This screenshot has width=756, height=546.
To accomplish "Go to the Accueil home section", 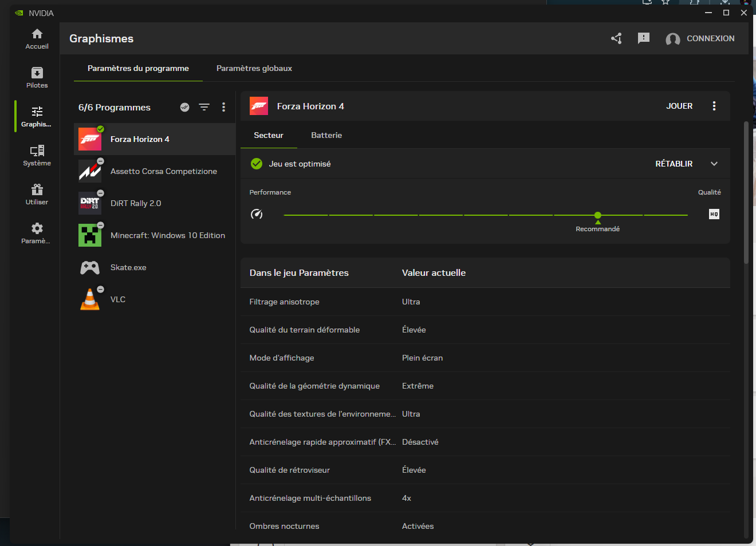I will (x=37, y=39).
